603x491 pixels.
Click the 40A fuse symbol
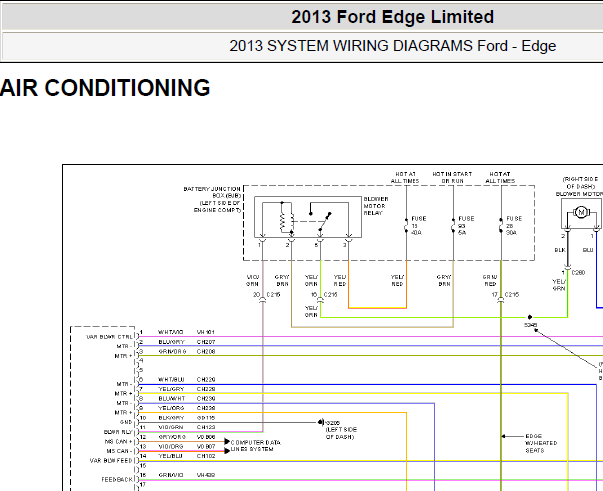406,226
